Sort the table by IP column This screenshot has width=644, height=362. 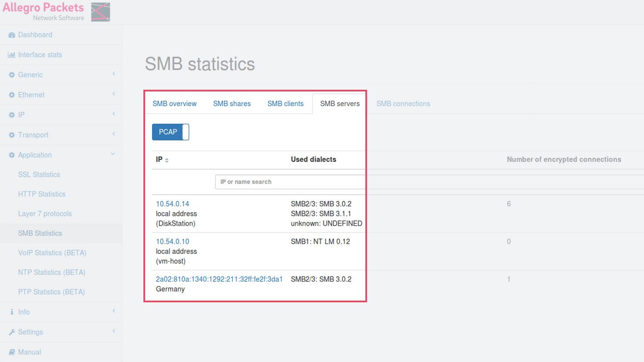[162, 160]
